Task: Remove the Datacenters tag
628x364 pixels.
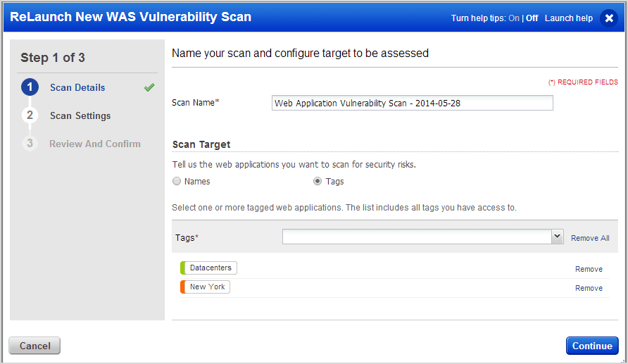Action: tap(589, 269)
